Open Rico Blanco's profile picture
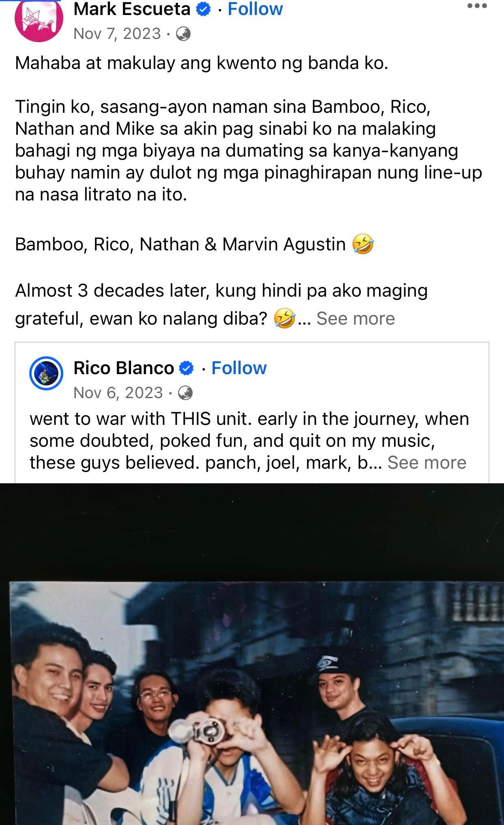This screenshot has height=825, width=504. (x=46, y=373)
